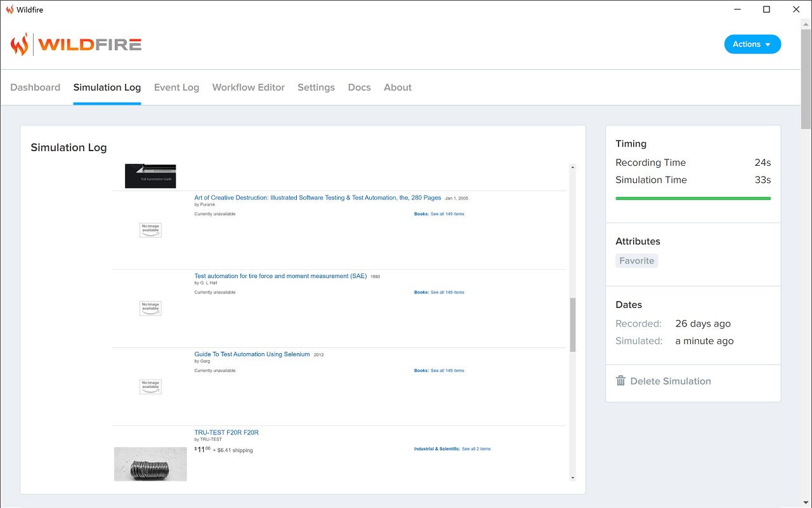Open the Actions dropdown menu
Image resolution: width=812 pixels, height=508 pixels.
[x=752, y=44]
